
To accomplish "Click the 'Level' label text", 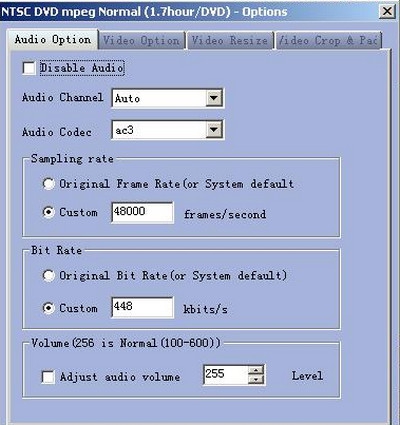I will coord(307,376).
